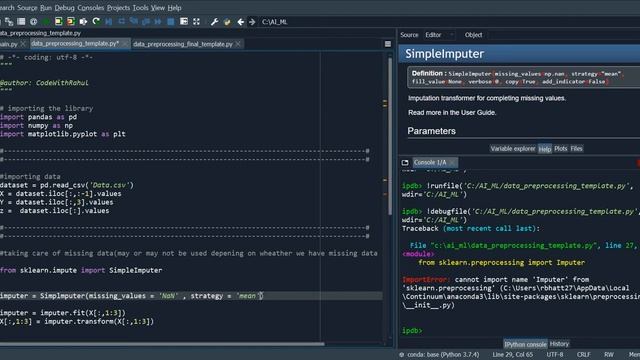Click the UTF-8 encoding status entry
The image size is (640, 360).
pos(555,355)
